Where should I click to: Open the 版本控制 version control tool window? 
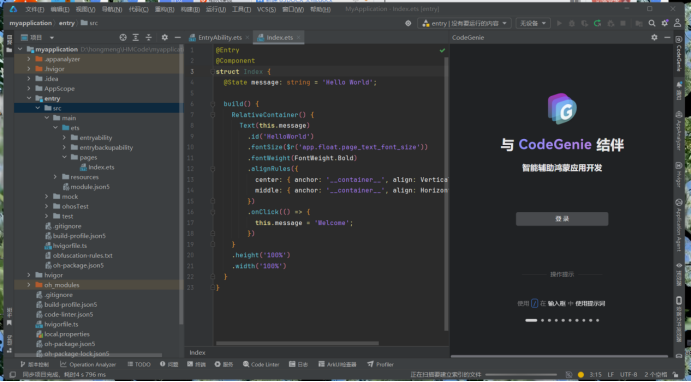click(34, 364)
